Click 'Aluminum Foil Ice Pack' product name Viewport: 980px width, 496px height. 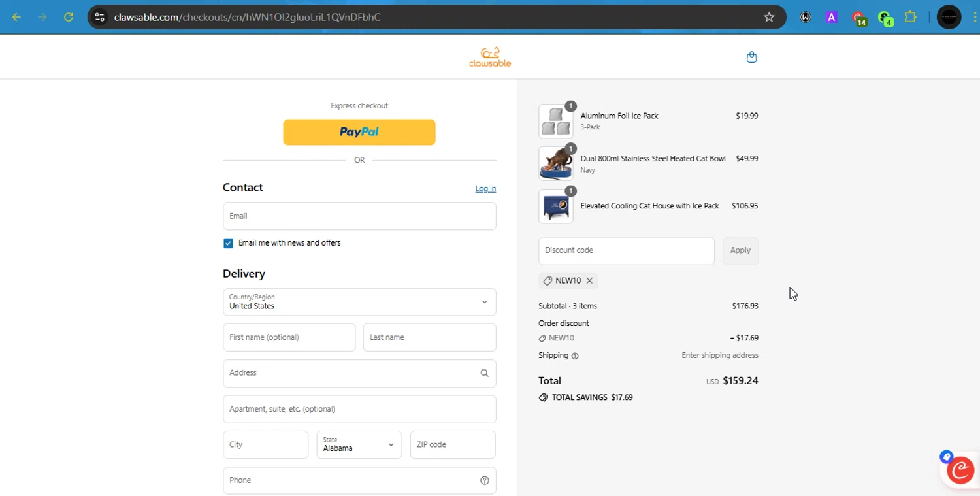point(619,116)
